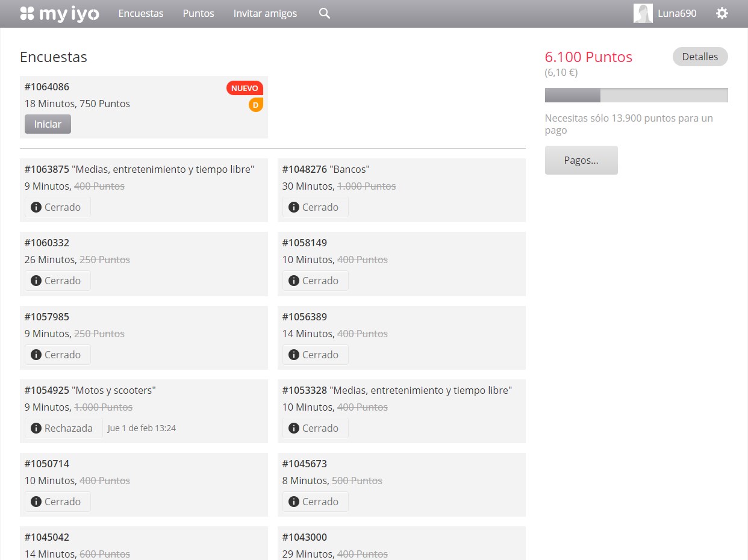
Task: Click "18 Minutos, 750 Puntos" text
Action: [x=77, y=104]
